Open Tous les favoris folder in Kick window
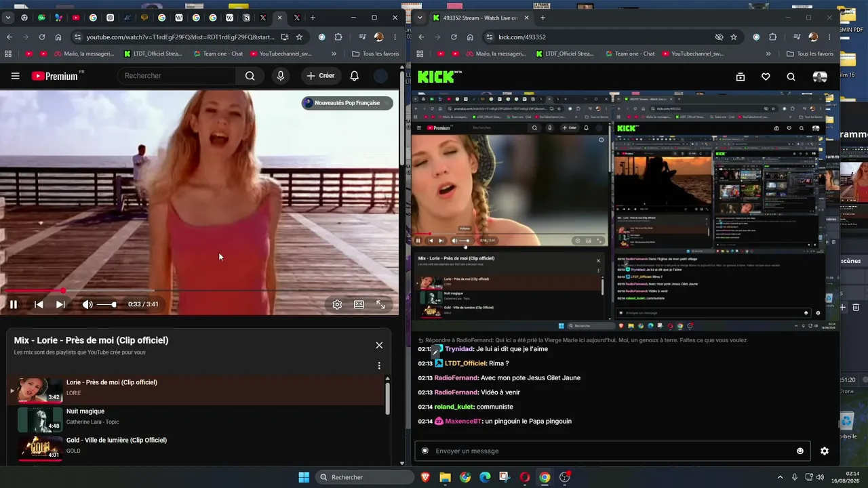The width and height of the screenshot is (868, 488). pyautogui.click(x=810, y=54)
